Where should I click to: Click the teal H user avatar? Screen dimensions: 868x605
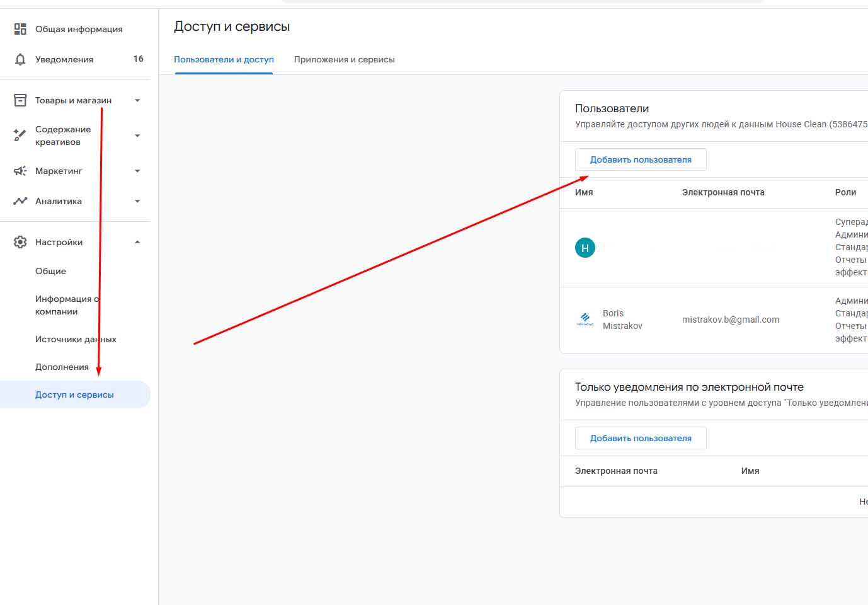tap(585, 248)
